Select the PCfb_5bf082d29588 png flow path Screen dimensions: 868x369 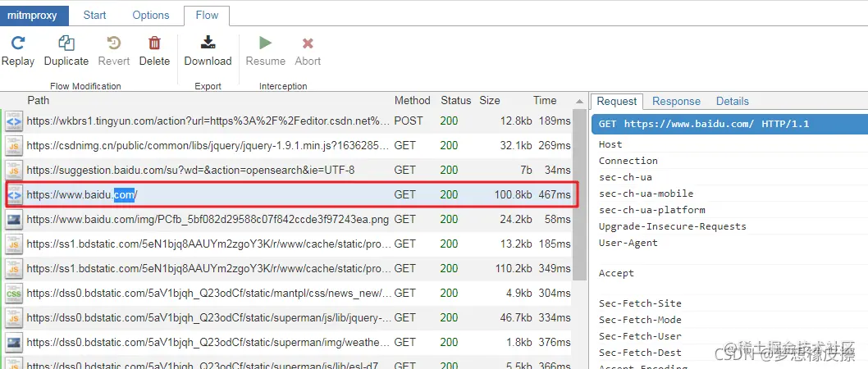point(208,220)
